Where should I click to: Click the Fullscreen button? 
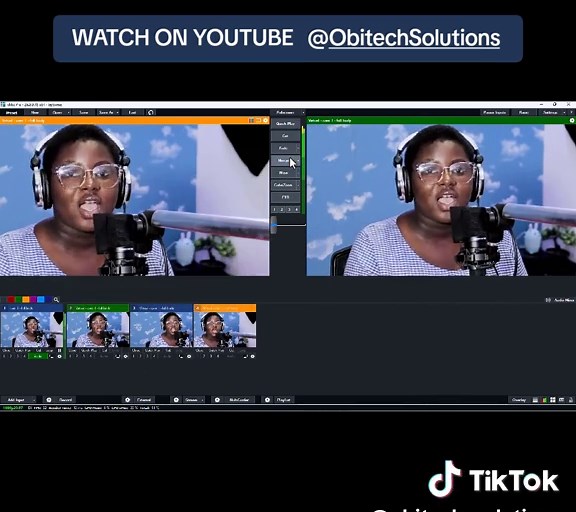point(285,112)
